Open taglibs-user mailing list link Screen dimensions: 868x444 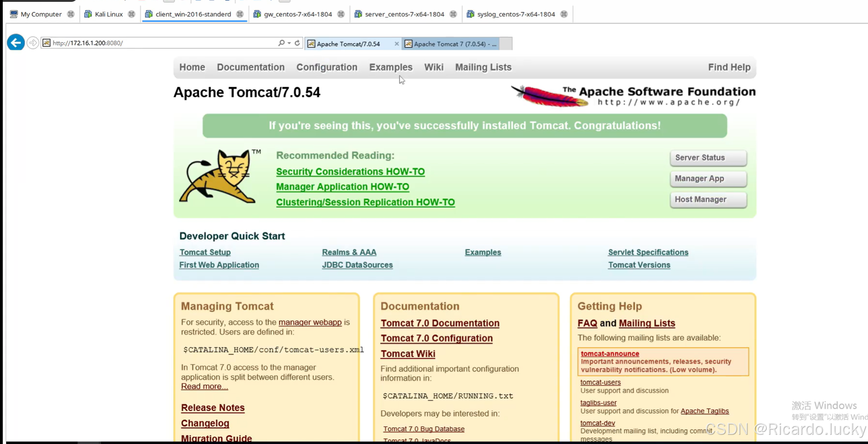pos(598,403)
